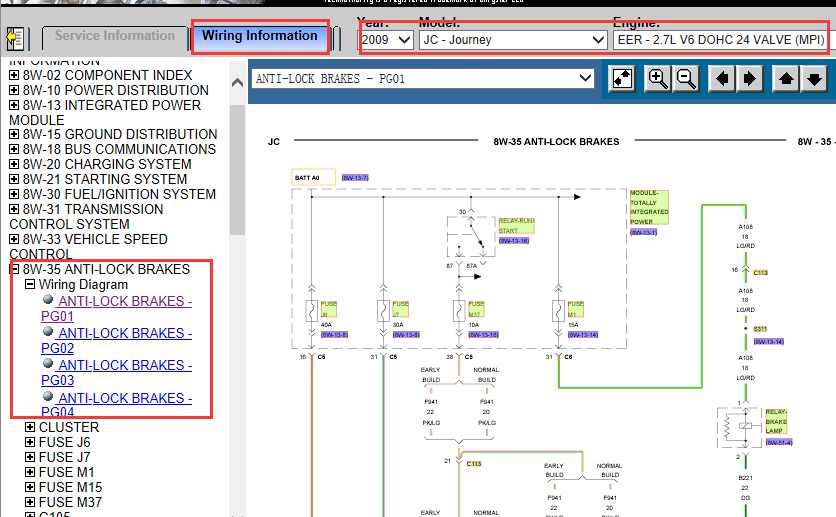Screen dimensions: 836x517
Task: Open the ANTI-LOCK BRAKES - PG01 page dropdown
Action: coord(423,79)
